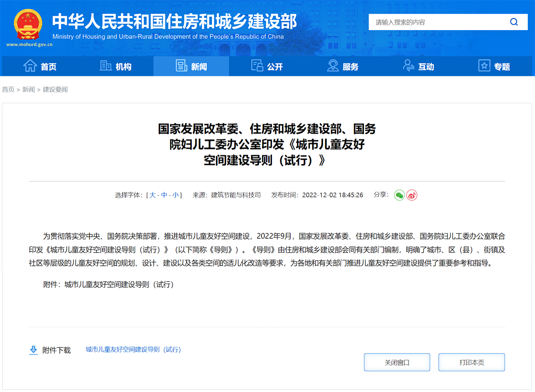Open 建设要闻 from the breadcrumb
535x392 pixels.
pyautogui.click(x=55, y=90)
